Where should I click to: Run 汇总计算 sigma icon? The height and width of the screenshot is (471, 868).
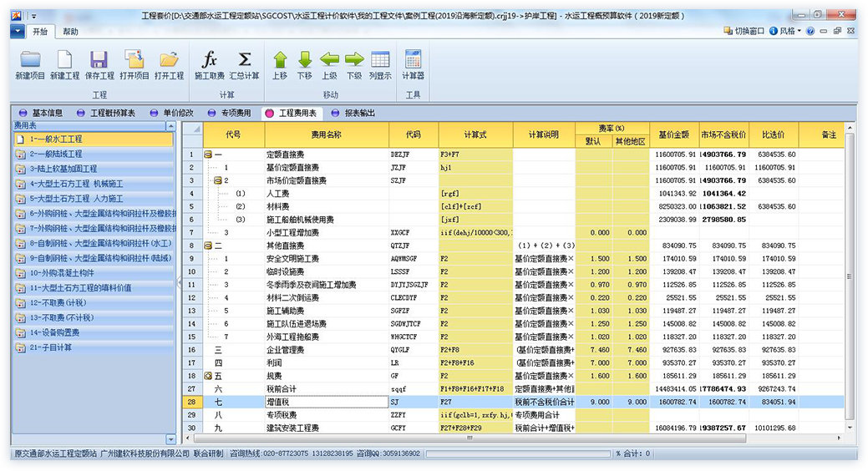(244, 59)
